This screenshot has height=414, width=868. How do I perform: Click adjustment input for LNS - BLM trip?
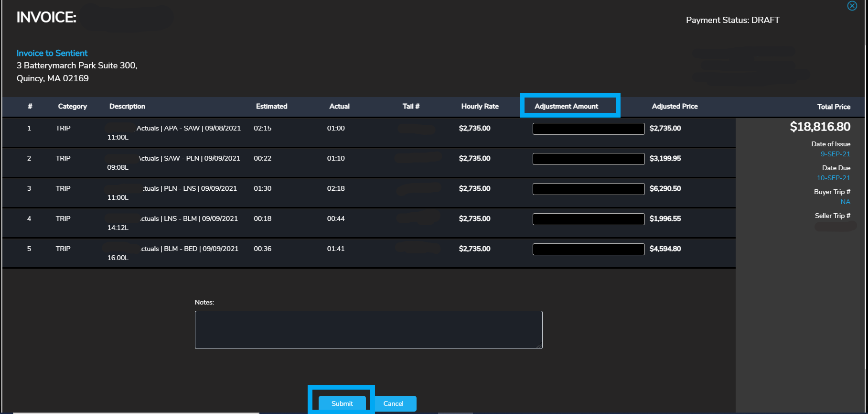tap(588, 219)
